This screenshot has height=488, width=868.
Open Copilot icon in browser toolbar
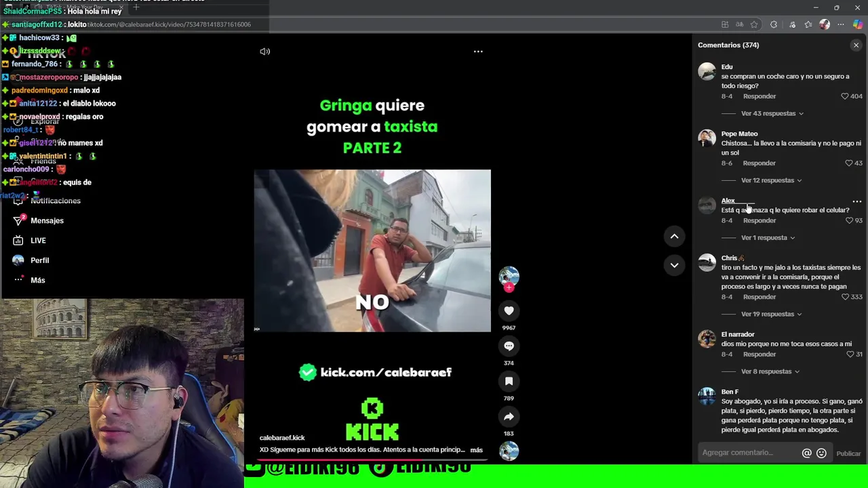pos(858,24)
